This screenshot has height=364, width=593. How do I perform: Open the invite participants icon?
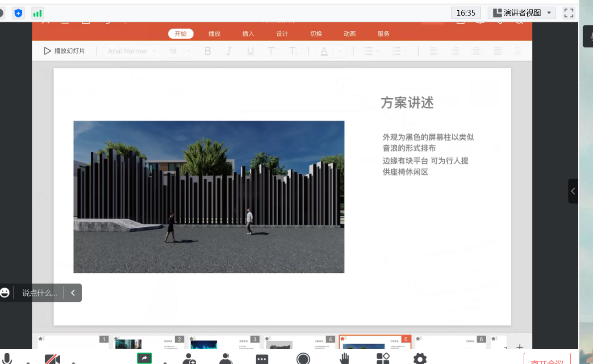pyautogui.click(x=189, y=359)
